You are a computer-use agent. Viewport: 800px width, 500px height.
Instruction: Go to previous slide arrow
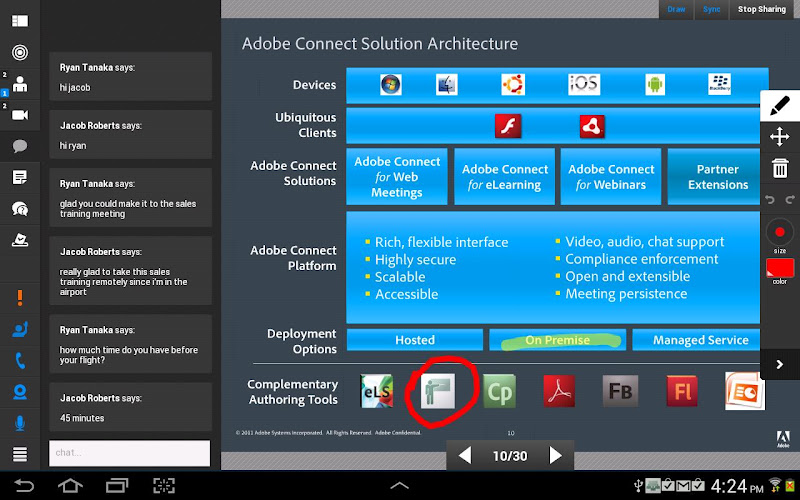pyautogui.click(x=465, y=455)
